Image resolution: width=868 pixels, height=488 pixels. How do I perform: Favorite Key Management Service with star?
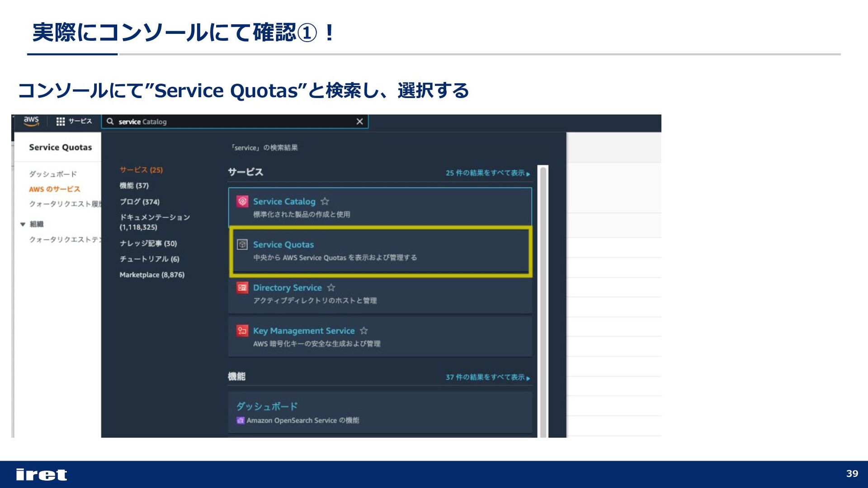(x=364, y=331)
